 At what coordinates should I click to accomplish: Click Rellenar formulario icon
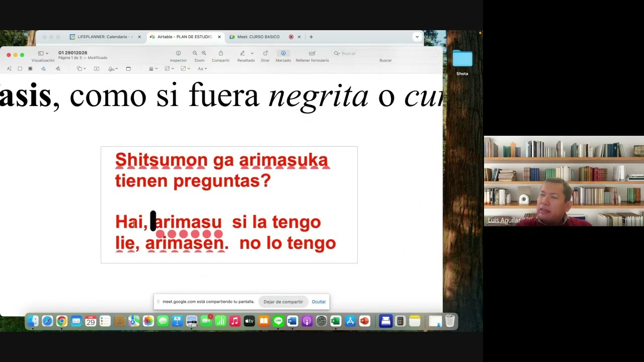[x=312, y=53]
